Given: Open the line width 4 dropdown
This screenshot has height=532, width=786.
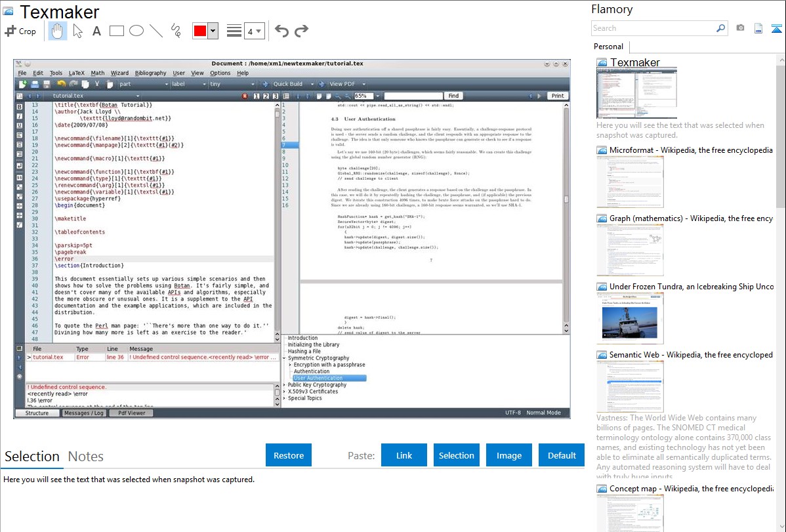Looking at the screenshot, I should [254, 31].
